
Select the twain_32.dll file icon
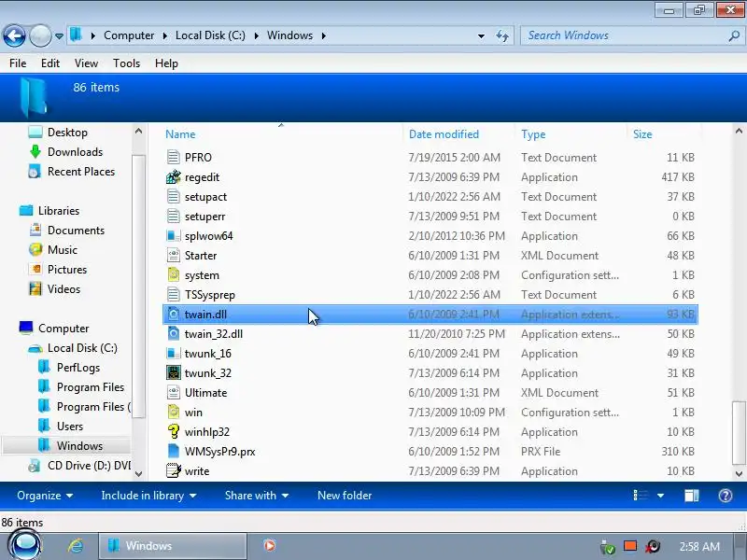click(174, 334)
